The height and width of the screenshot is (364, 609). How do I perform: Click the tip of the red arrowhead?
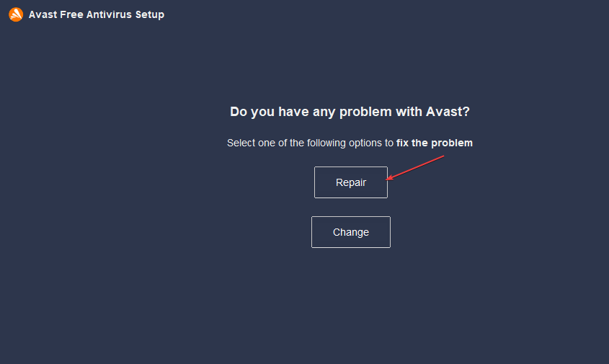pyautogui.click(x=387, y=179)
